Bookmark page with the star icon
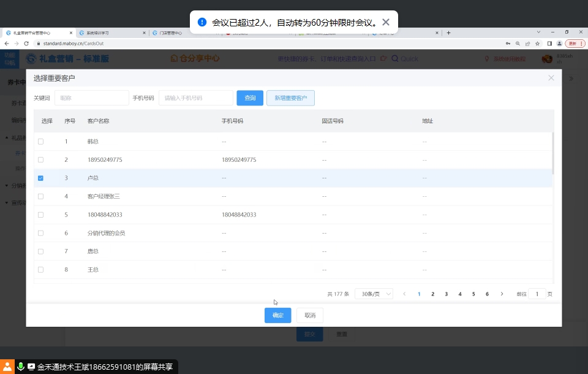 (x=537, y=44)
